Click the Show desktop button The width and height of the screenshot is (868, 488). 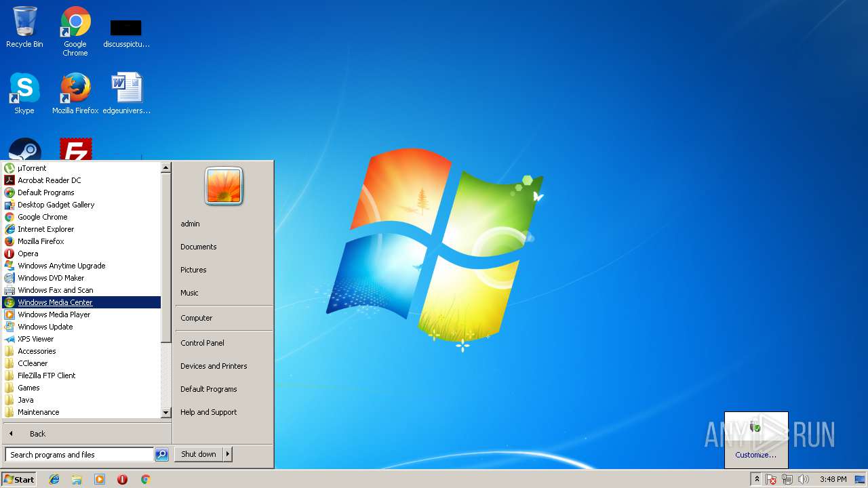(860, 479)
